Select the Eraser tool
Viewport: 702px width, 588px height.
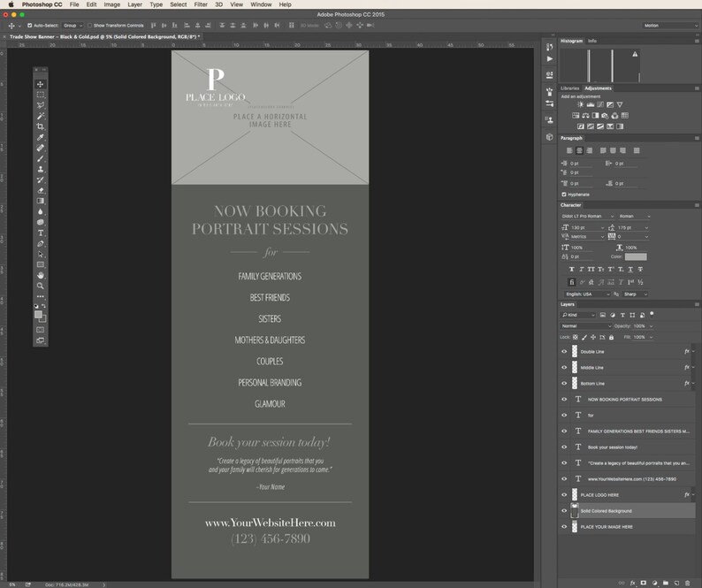point(41,190)
